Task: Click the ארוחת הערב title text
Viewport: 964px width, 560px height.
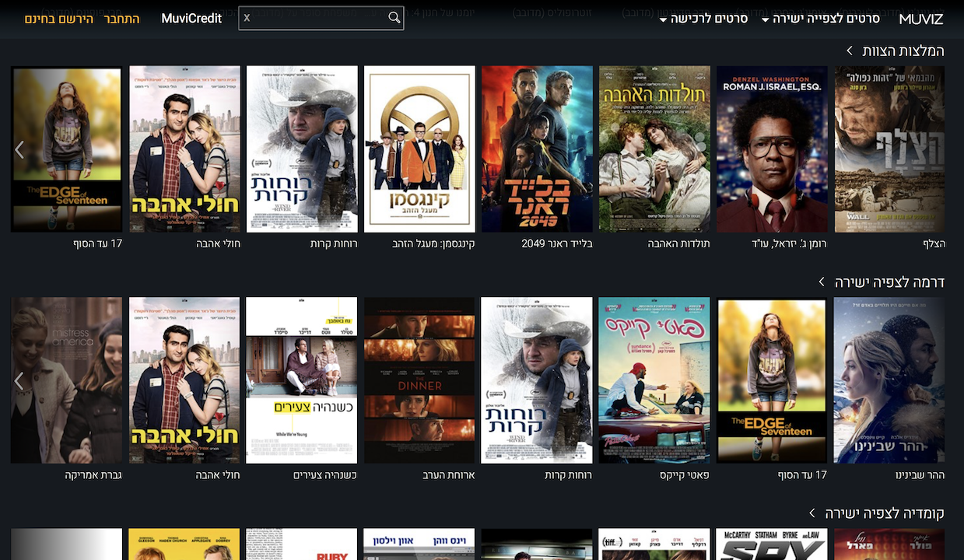Action: tap(448, 474)
